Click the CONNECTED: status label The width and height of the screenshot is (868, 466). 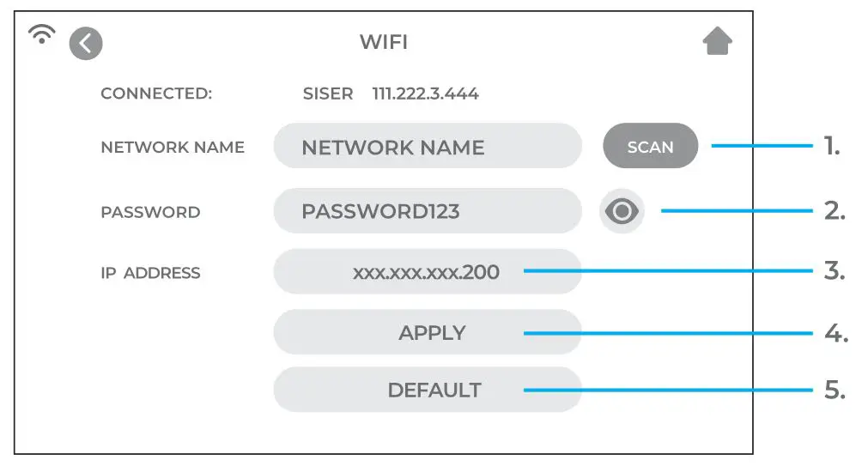[156, 94]
